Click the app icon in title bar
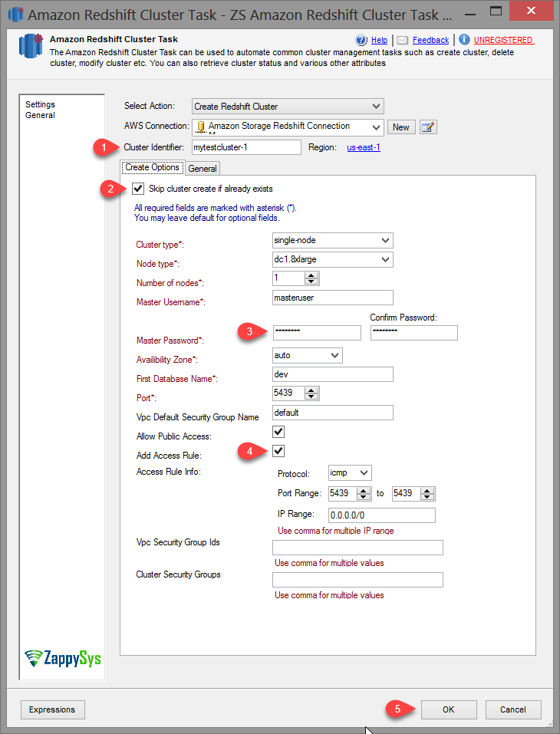The width and height of the screenshot is (560, 734). 15,14
